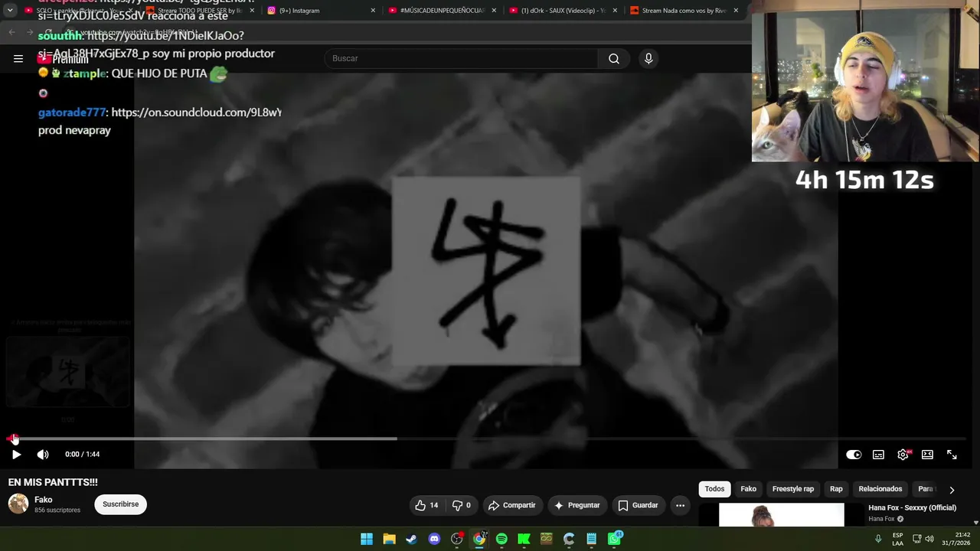Screen dimensions: 980x551
Task: Enter fullscreen mode
Action: [x=952, y=455]
